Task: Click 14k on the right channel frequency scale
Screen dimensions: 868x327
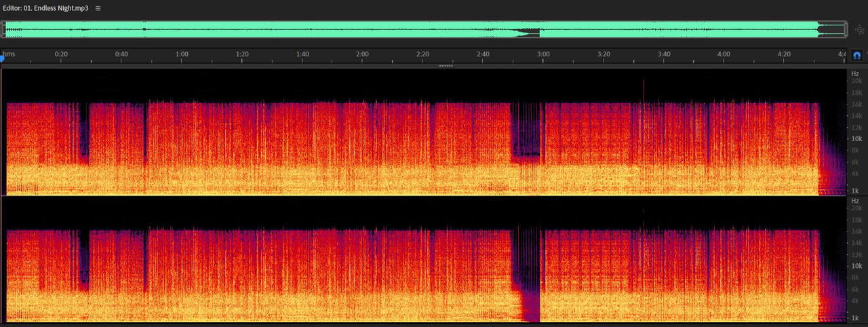Action: coord(856,243)
